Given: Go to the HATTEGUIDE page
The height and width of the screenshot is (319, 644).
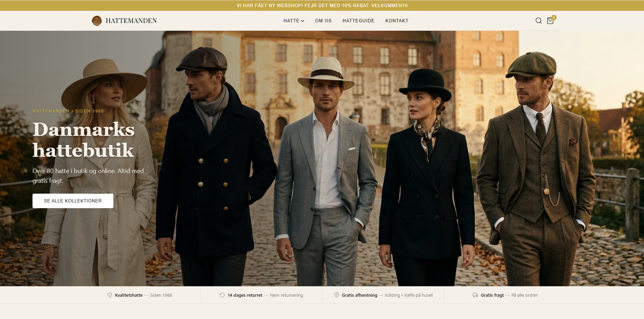Looking at the screenshot, I should [358, 21].
